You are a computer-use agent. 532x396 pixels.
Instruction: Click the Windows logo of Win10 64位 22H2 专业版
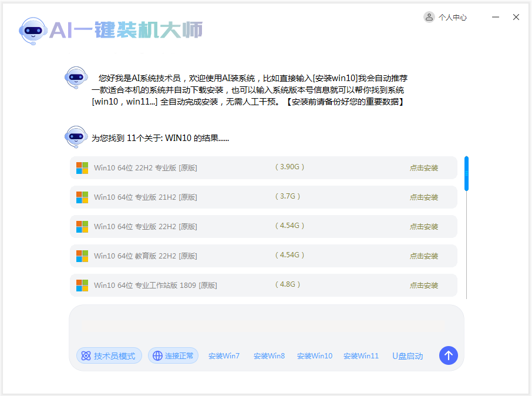click(82, 168)
